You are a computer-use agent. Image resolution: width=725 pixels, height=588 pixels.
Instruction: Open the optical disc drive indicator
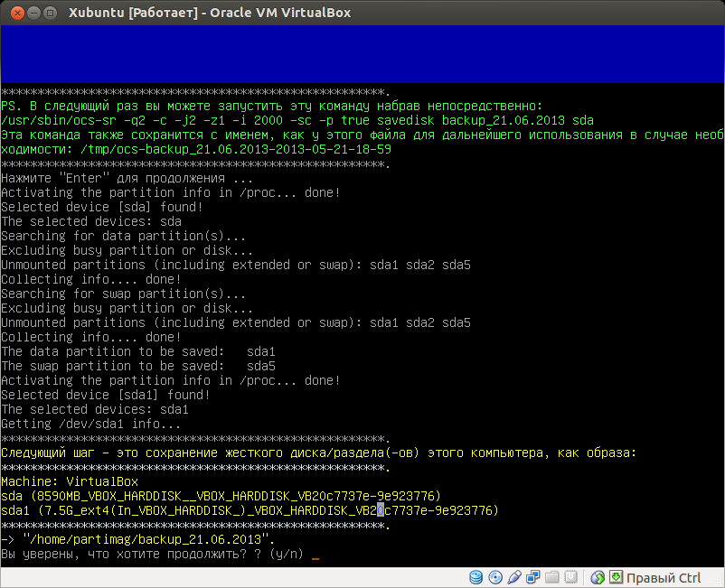495,577
